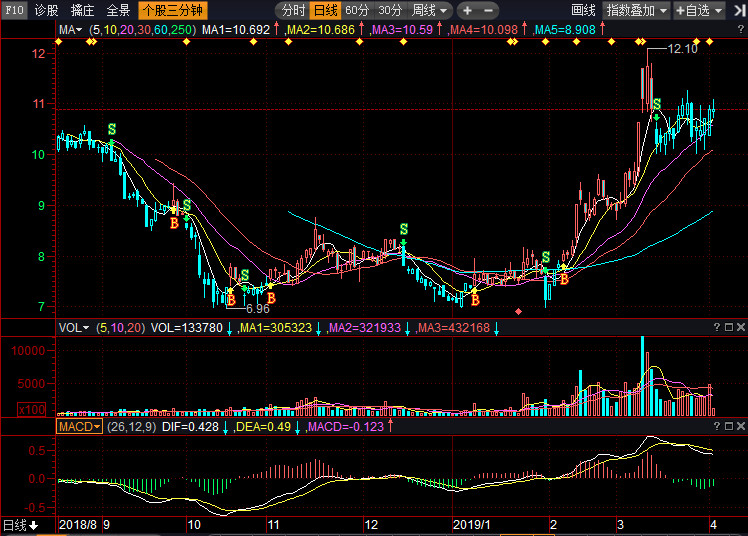Screen dimensions: 748x536
Task: Expand the 指数叠加 overlay dropdown
Action: 636,10
